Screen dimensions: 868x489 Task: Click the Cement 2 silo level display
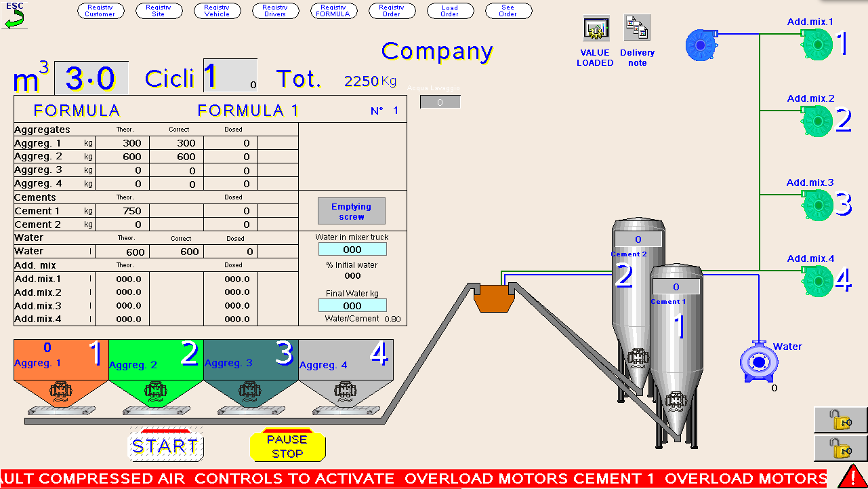[x=638, y=239]
